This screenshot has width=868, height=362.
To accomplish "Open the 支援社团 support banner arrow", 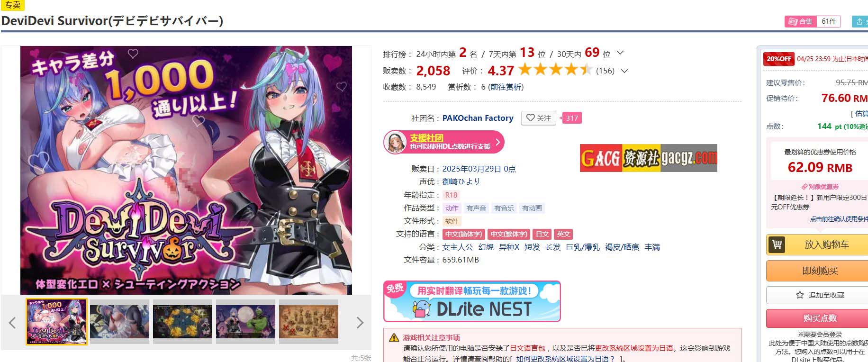I will point(497,142).
